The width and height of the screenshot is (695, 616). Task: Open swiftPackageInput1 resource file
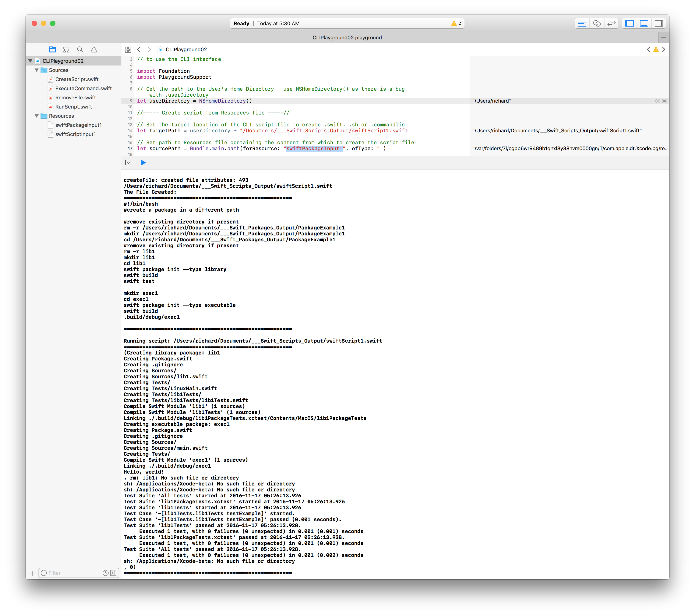pos(78,125)
